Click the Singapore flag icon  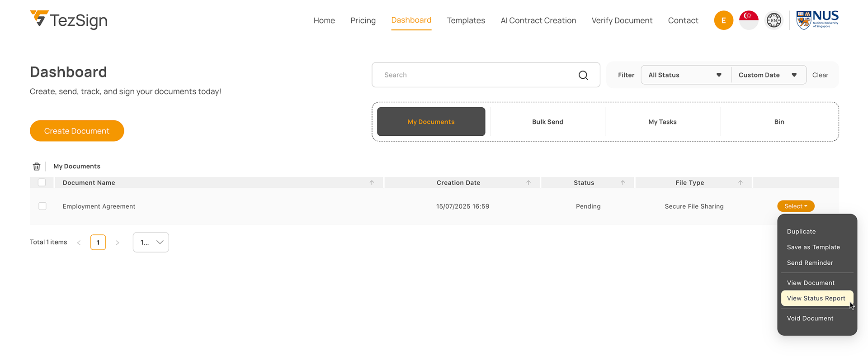[749, 20]
